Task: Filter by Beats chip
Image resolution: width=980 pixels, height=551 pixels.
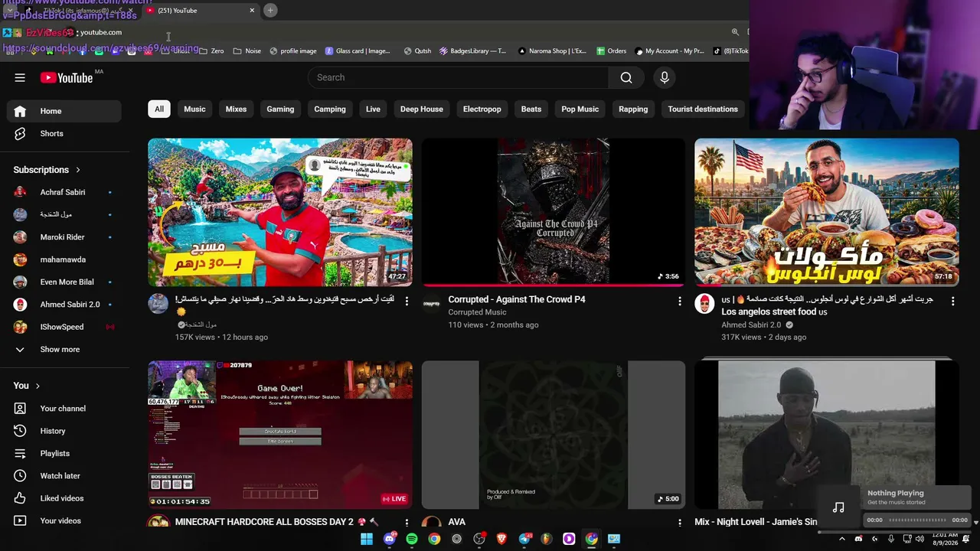Action: tap(531, 109)
